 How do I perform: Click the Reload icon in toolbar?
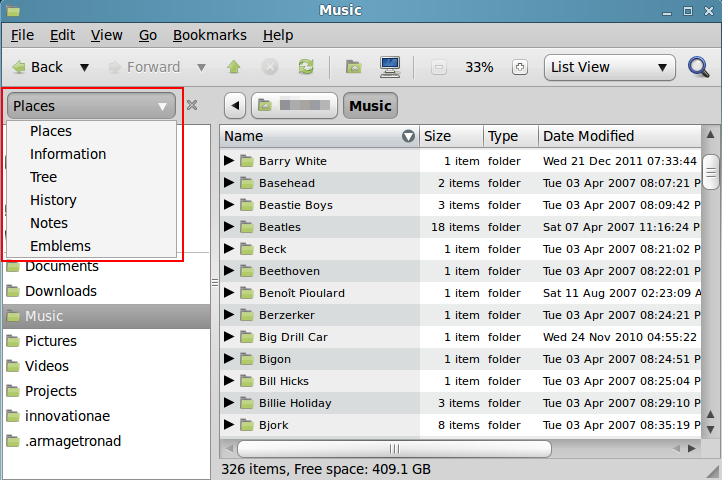305,67
